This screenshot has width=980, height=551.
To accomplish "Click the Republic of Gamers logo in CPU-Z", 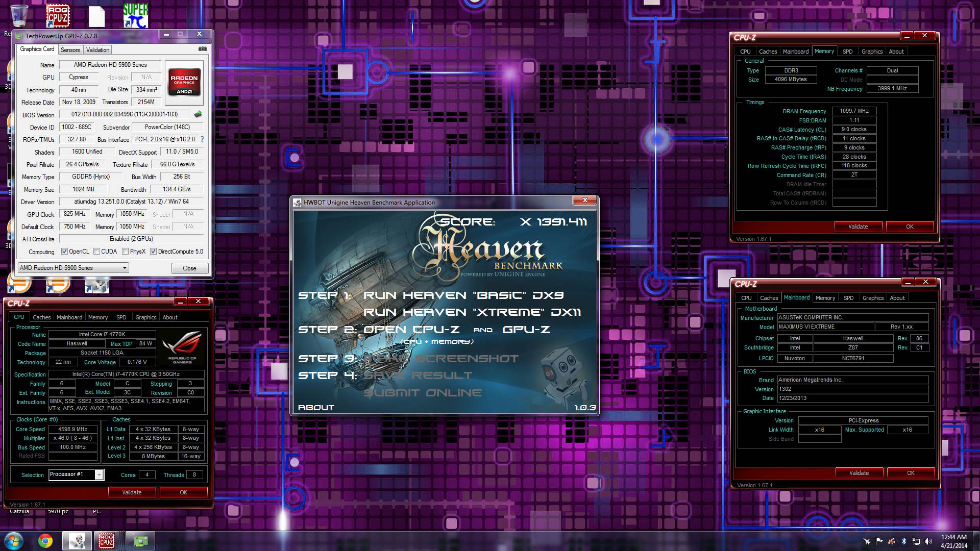I will click(x=182, y=348).
